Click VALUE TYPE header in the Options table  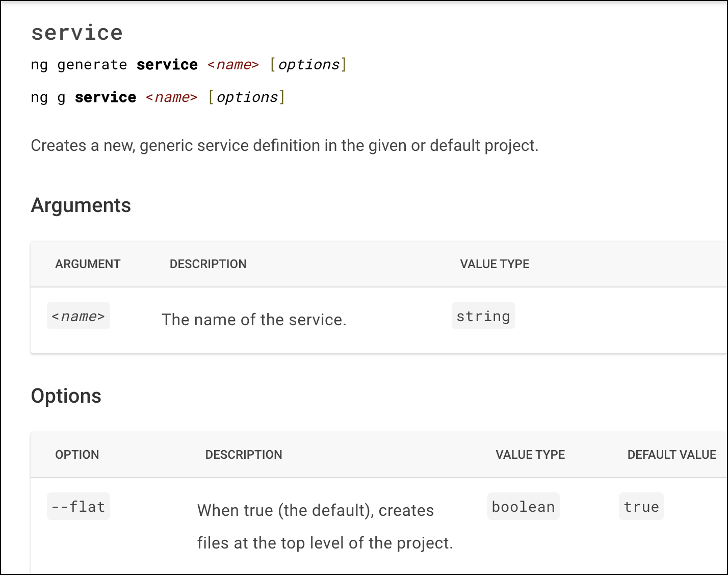pyautogui.click(x=530, y=455)
